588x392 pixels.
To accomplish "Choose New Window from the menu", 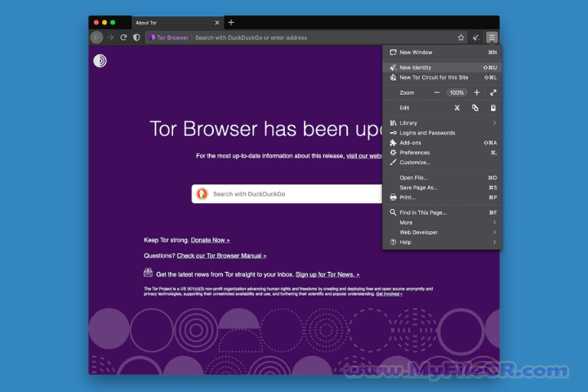I will (x=442, y=52).
